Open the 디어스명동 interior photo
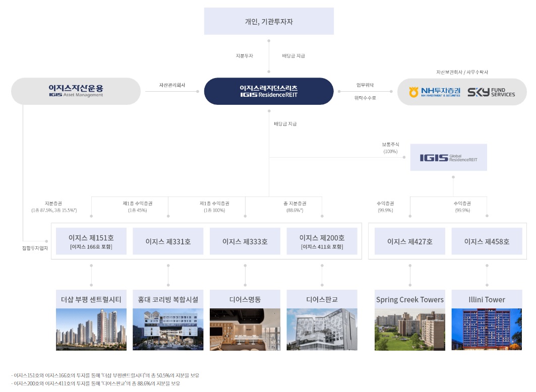The image size is (536, 392). (x=245, y=330)
